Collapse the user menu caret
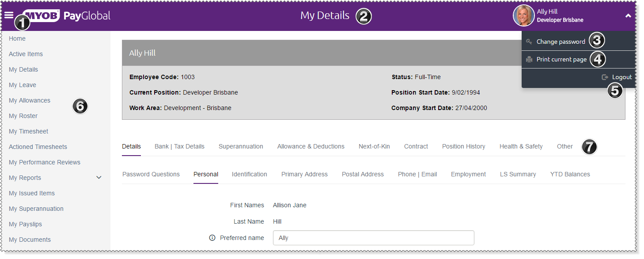The width and height of the screenshot is (644, 259). click(x=628, y=16)
